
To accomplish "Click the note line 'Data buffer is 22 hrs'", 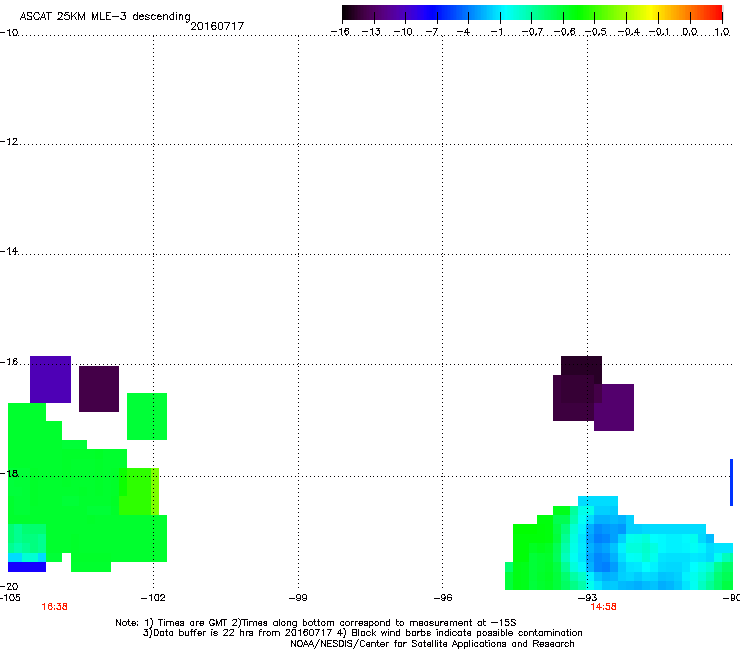I will [195, 633].
